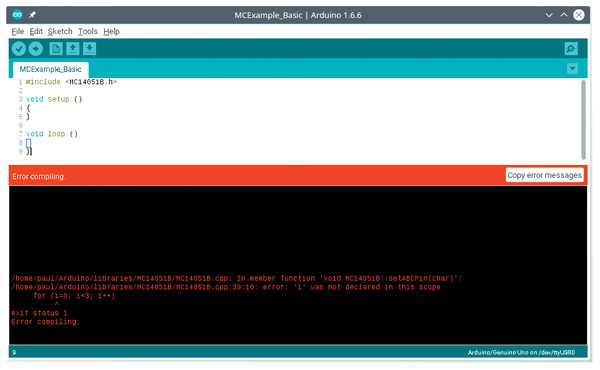
Task: Click the 'was not declared in this scope' error line
Action: pos(226,287)
